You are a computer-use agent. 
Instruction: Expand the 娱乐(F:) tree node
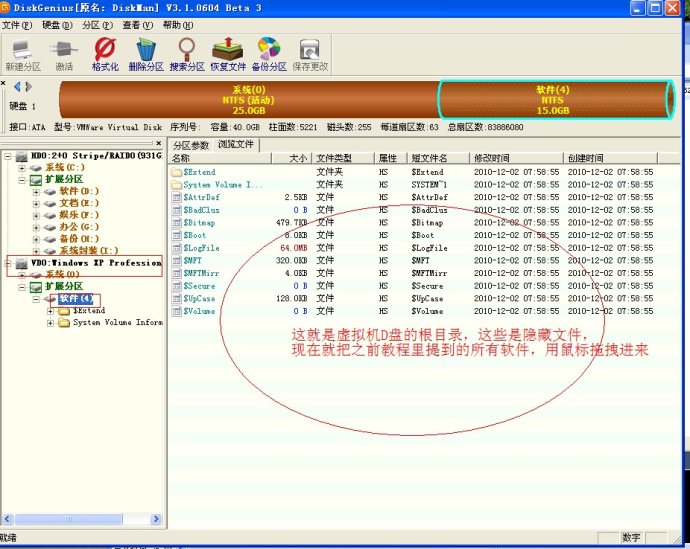[37, 216]
